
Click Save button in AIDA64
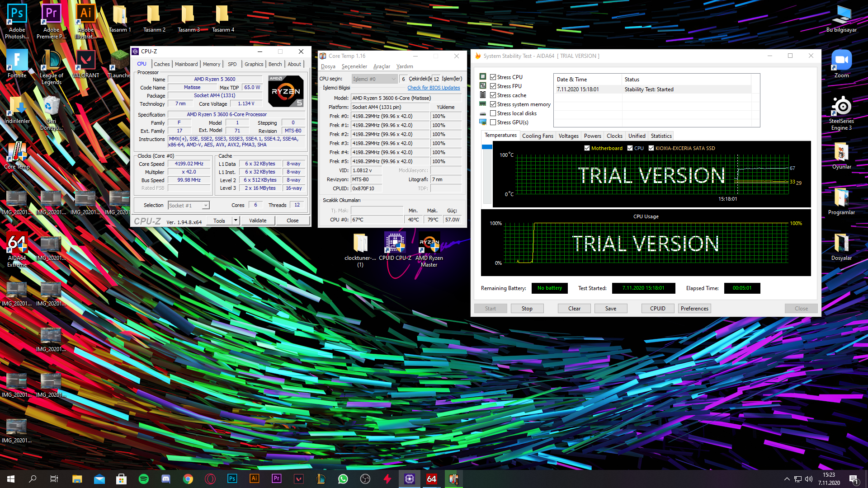click(611, 309)
